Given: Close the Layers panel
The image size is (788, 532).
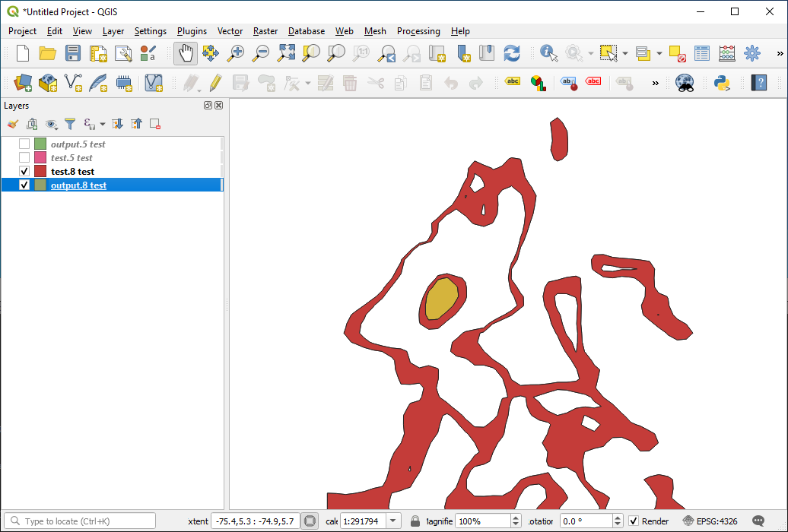Looking at the screenshot, I should point(218,105).
